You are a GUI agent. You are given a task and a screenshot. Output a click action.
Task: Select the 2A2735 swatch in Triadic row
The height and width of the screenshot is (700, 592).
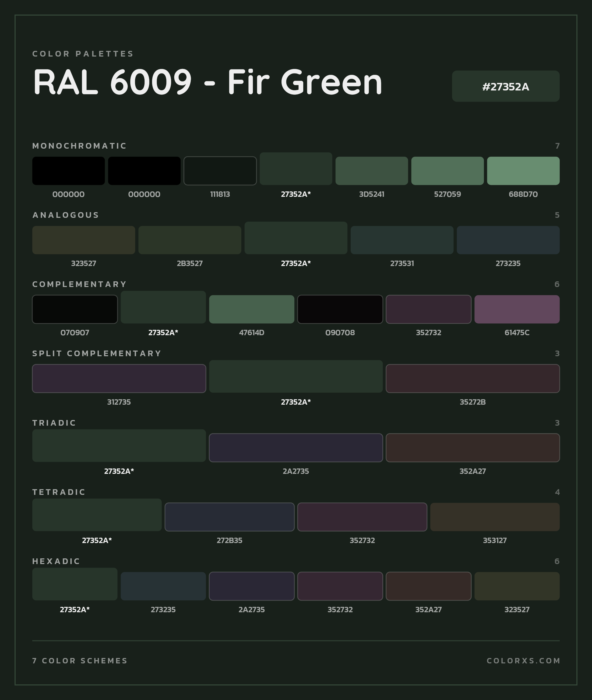[x=296, y=447]
